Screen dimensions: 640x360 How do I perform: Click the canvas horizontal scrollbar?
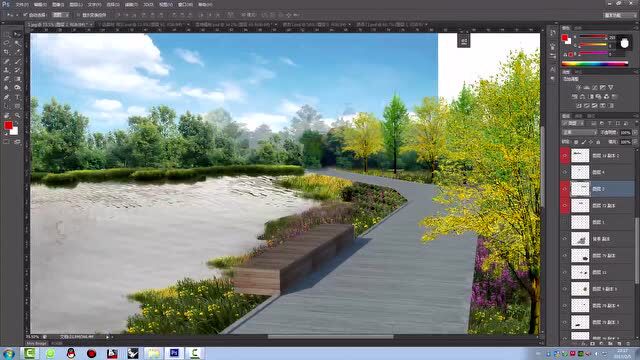coord(330,337)
